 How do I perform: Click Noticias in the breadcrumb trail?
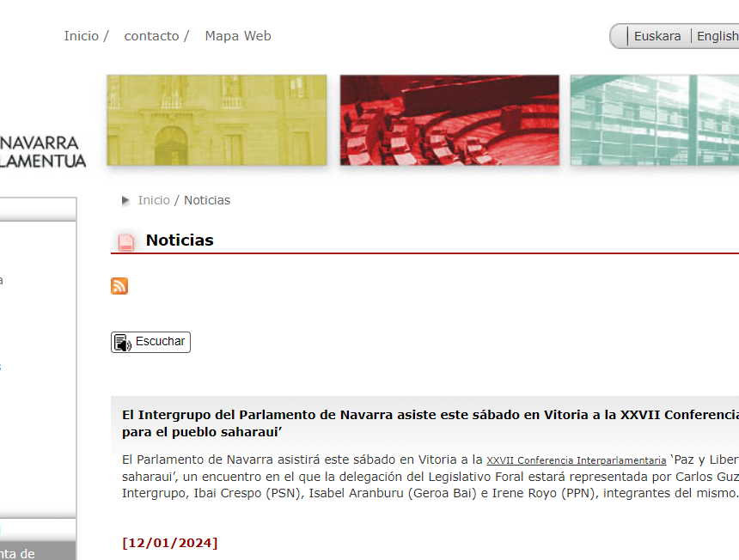[x=207, y=200]
